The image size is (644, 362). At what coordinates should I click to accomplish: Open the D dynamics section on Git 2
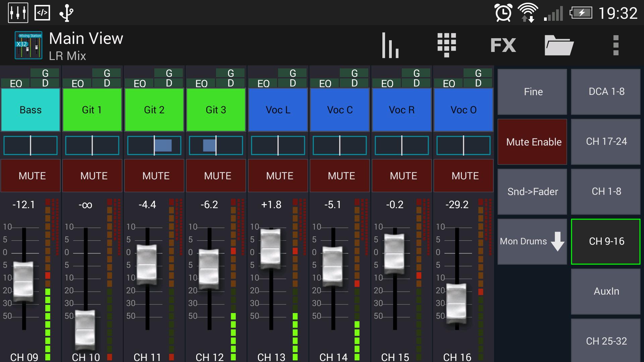[x=169, y=83]
